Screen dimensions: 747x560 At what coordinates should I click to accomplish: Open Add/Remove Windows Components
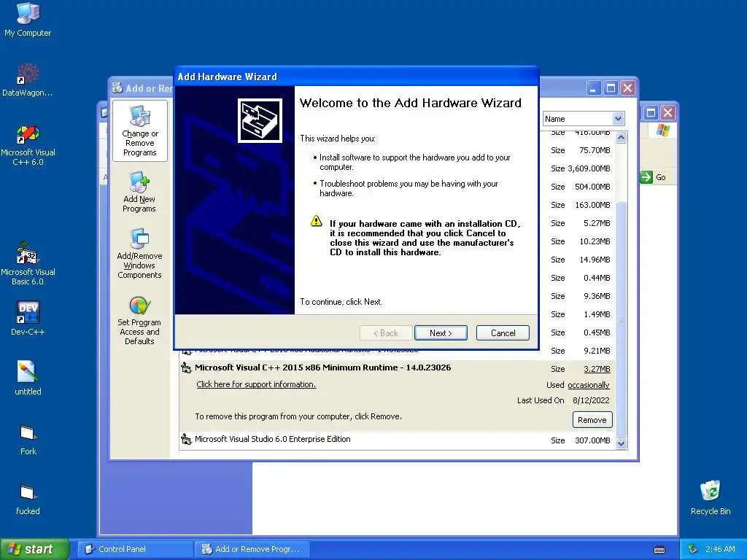139,253
